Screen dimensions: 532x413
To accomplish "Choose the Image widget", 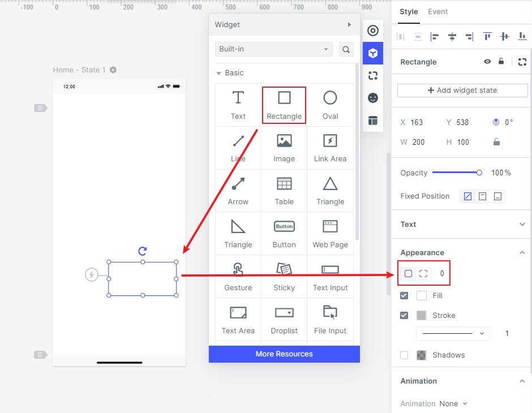I will tap(284, 148).
